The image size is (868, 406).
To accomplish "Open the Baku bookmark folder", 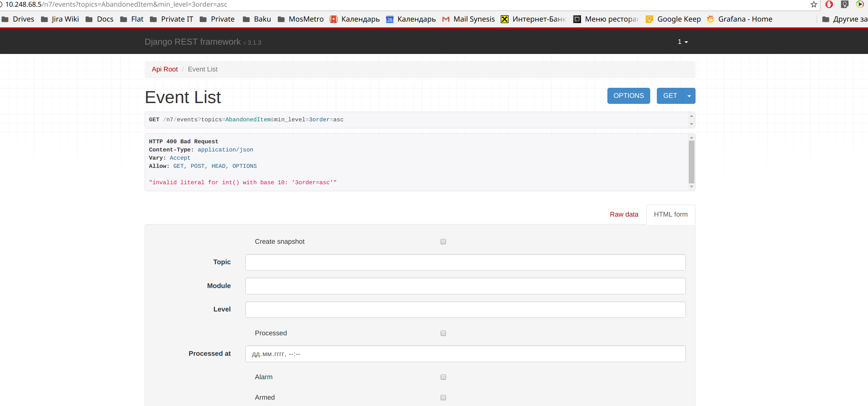I will 257,19.
